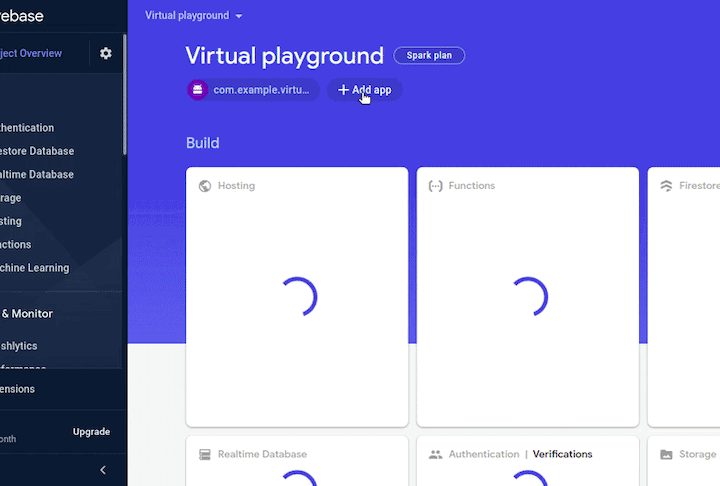The height and width of the screenshot is (486, 720).
Task: Open the Virtual playground project dropdown
Action: (x=194, y=16)
